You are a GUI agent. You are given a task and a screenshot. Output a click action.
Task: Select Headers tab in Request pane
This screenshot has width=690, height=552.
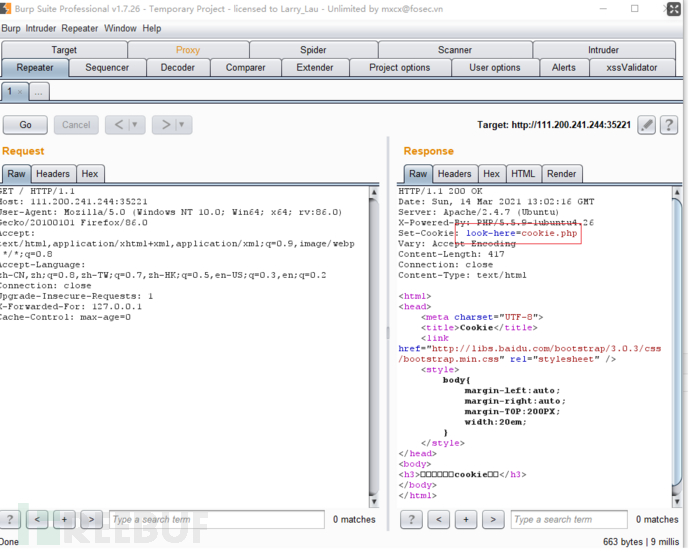tap(53, 174)
